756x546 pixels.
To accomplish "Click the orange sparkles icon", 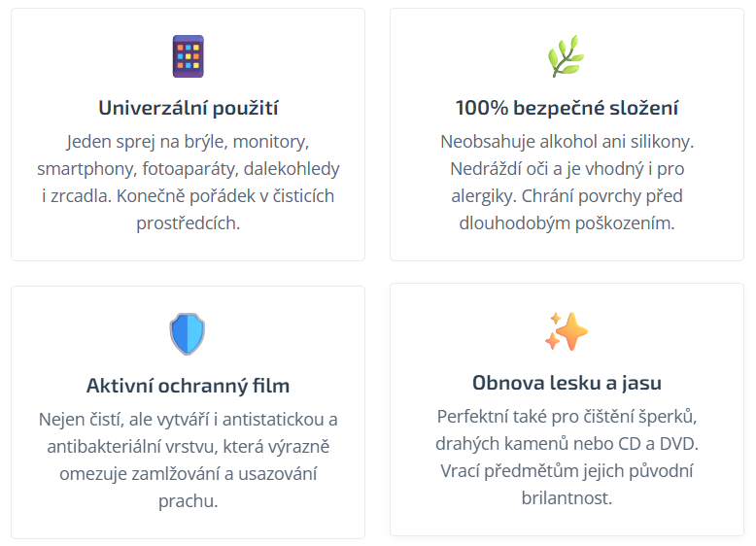I will (567, 331).
